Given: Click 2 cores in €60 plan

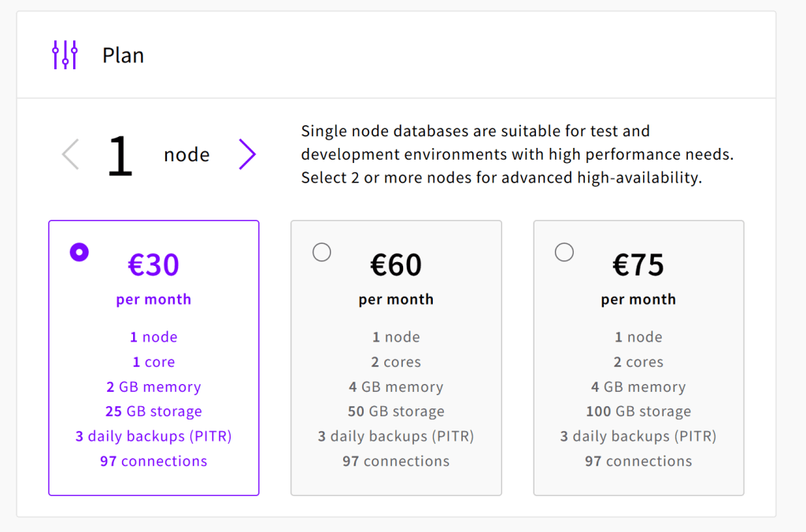Looking at the screenshot, I should (396, 362).
